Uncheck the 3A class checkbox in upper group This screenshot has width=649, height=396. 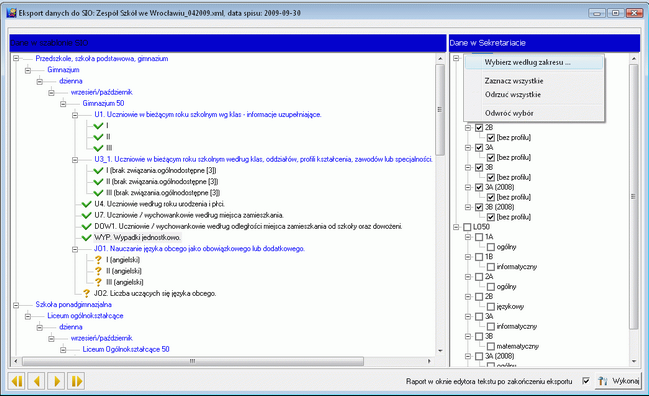pyautogui.click(x=479, y=147)
